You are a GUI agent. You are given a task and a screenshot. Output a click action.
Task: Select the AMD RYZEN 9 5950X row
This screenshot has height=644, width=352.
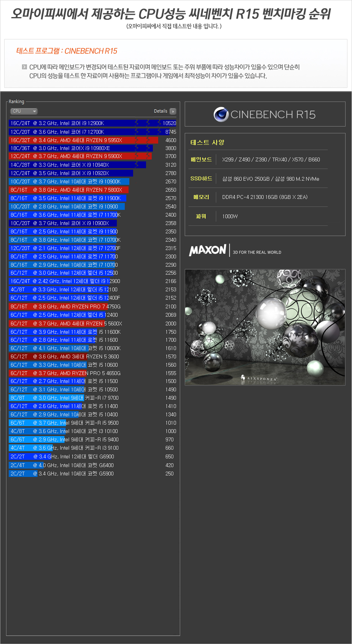pyautogui.click(x=93, y=140)
